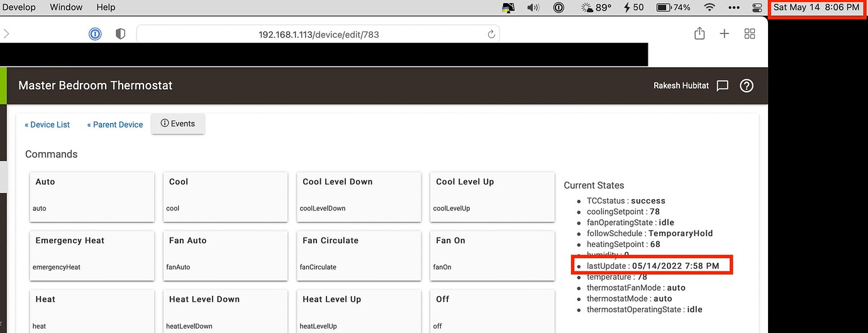Go back to Device List
Image resolution: width=868 pixels, height=333 pixels.
coord(47,124)
